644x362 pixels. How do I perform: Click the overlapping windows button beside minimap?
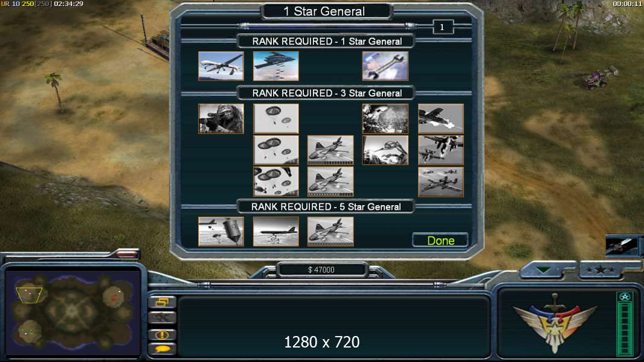(x=163, y=302)
